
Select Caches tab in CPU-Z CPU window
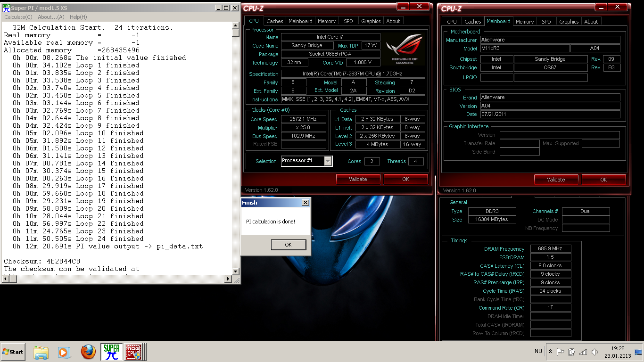point(274,21)
